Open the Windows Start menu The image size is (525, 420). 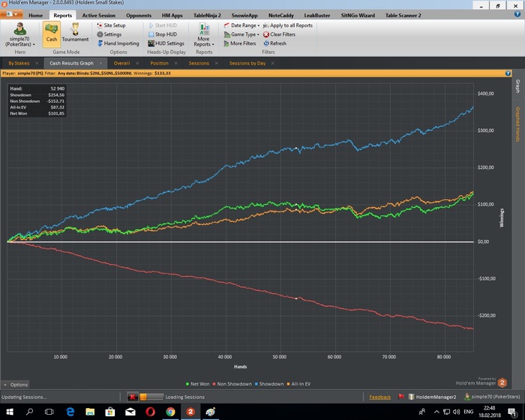click(x=9, y=412)
